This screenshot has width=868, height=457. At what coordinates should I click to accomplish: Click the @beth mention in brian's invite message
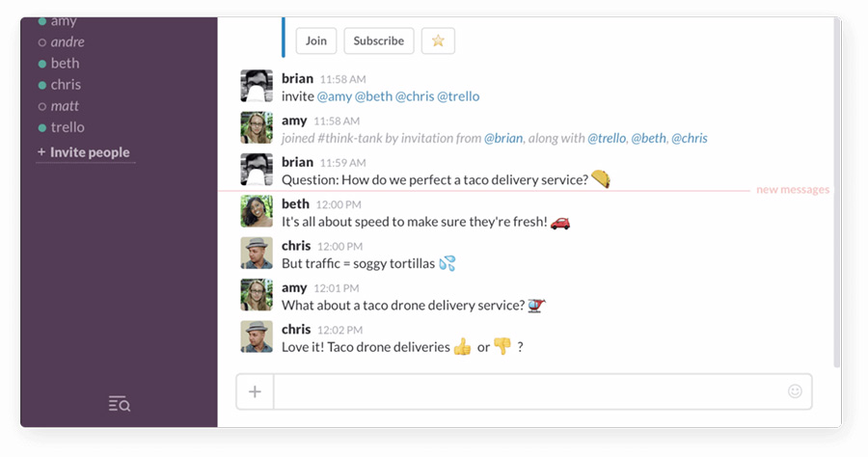click(373, 96)
